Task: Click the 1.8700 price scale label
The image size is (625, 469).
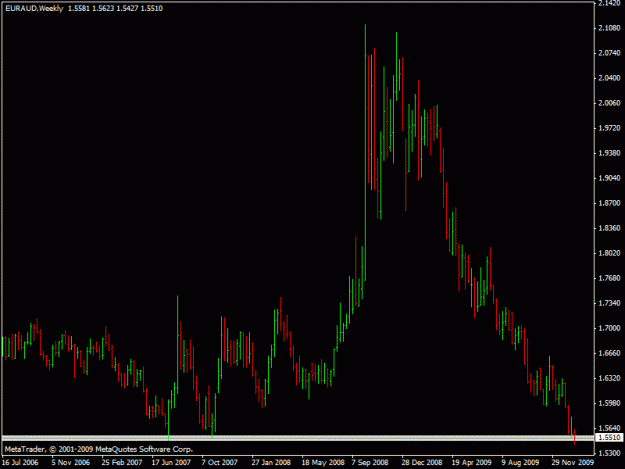Action: [x=609, y=203]
